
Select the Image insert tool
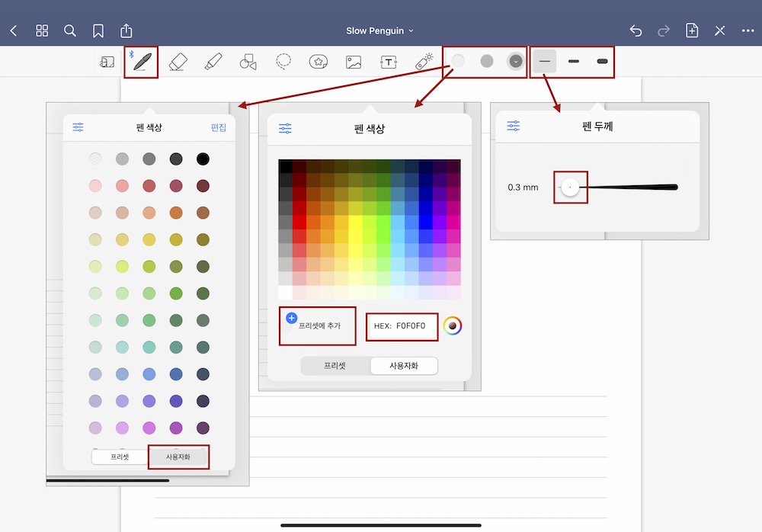[x=354, y=62]
